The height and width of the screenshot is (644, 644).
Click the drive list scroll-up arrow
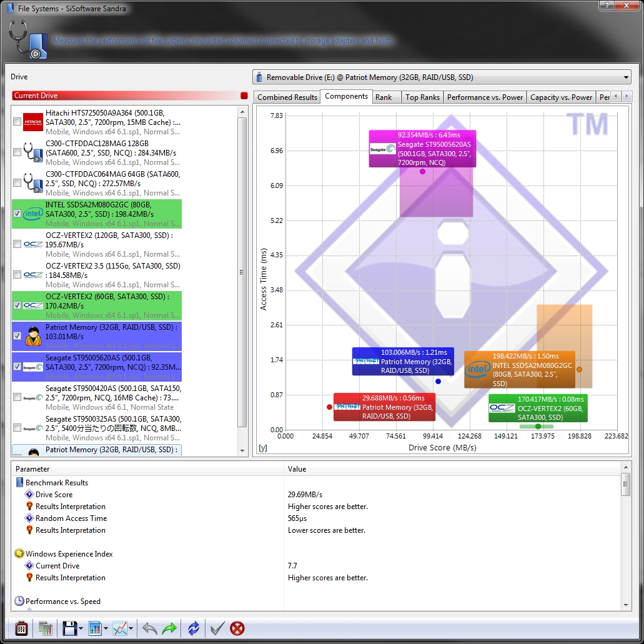click(242, 112)
